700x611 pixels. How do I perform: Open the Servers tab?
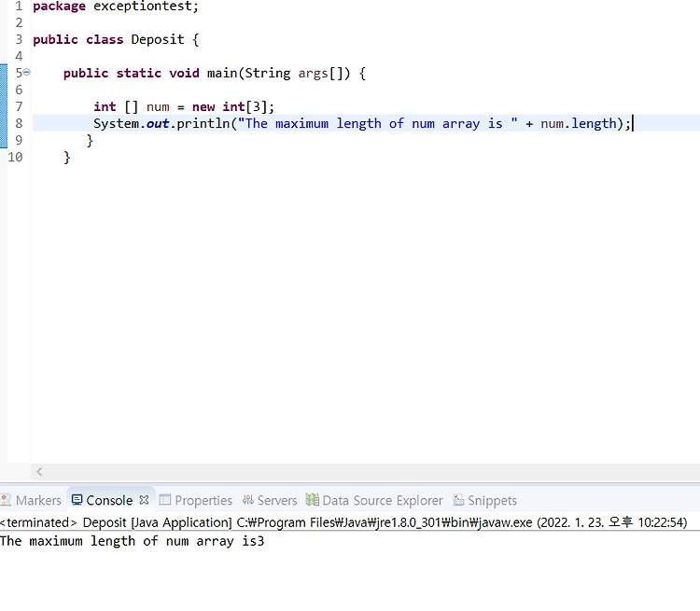[x=270, y=500]
